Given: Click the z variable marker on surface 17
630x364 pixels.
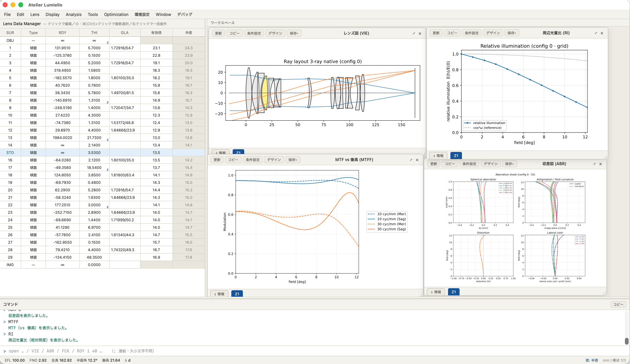Looking at the screenshot, I should [108, 169].
